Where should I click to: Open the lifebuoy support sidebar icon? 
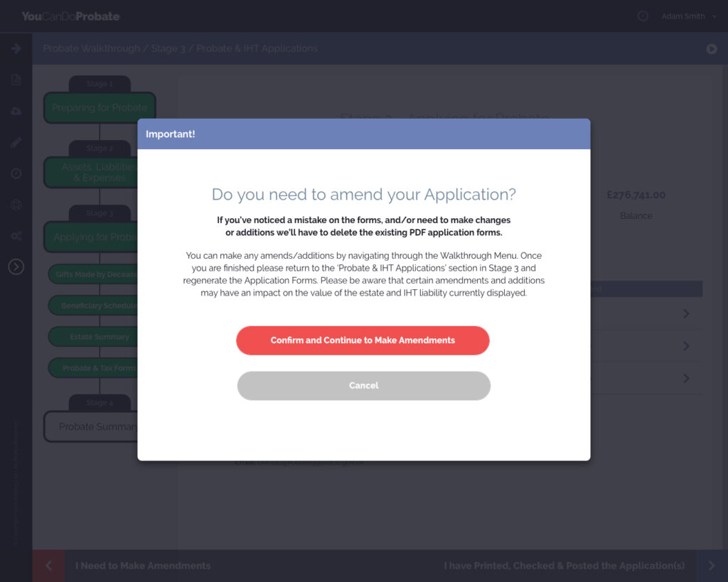pyautogui.click(x=16, y=205)
